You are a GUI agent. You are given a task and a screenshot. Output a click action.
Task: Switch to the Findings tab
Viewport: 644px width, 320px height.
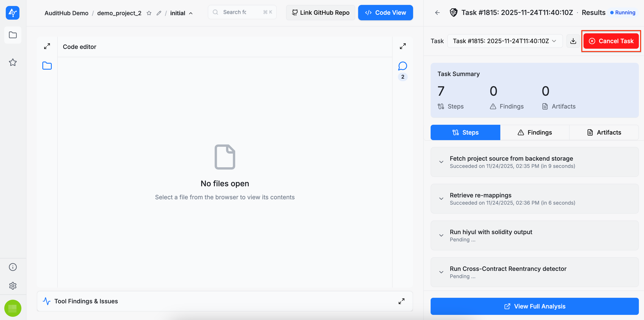point(535,132)
